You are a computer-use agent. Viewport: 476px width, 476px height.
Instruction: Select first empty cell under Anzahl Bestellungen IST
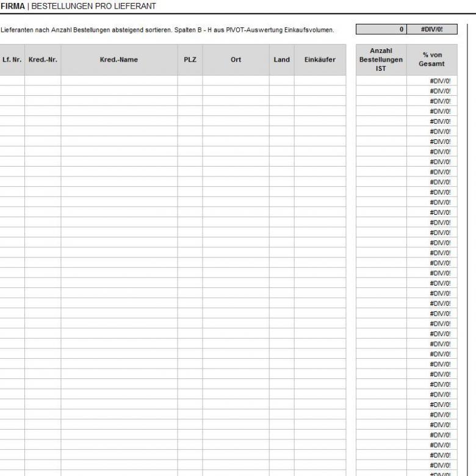381,81
